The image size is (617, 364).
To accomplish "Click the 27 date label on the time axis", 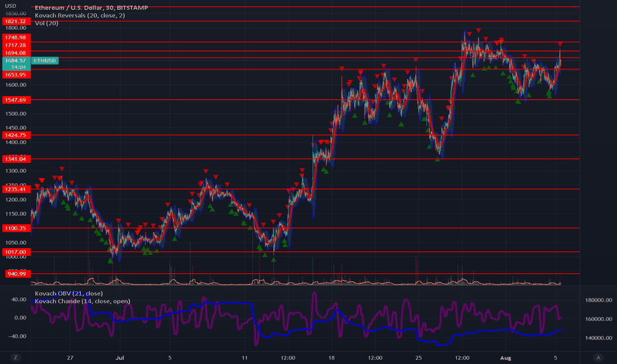I will click(x=70, y=357).
